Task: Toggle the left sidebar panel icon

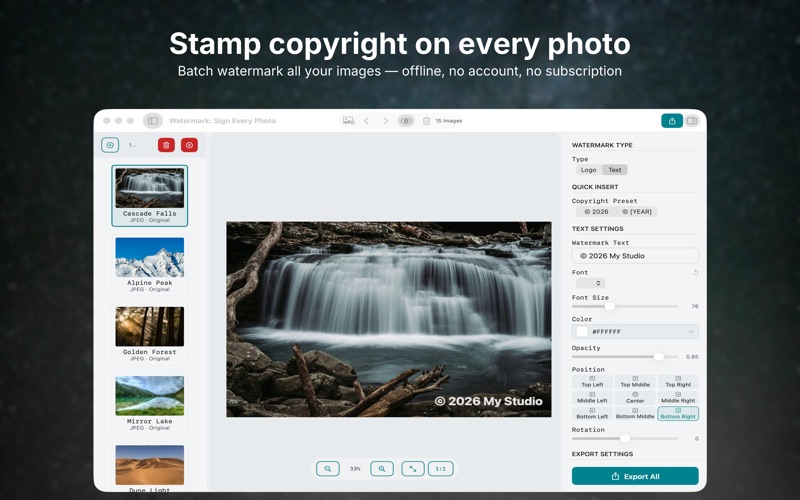Action: [153, 120]
